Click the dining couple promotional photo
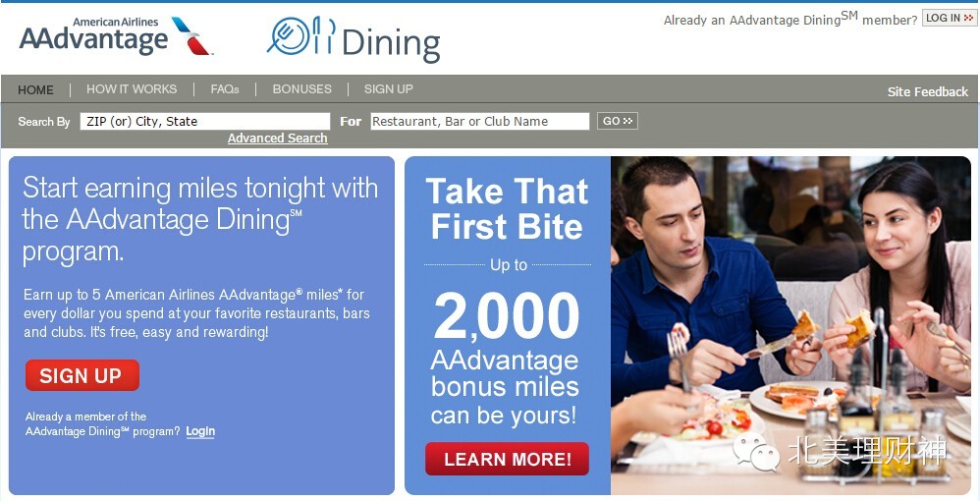The image size is (980, 501). (x=790, y=325)
